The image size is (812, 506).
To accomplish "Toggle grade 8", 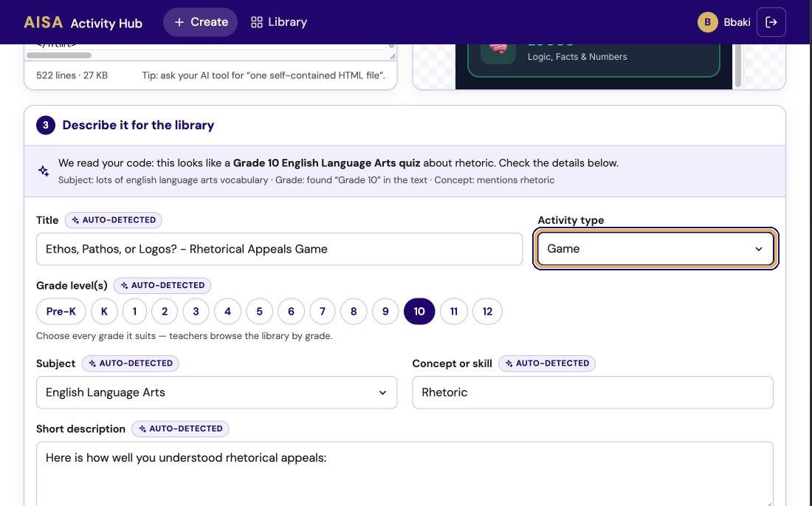I will 354,312.
